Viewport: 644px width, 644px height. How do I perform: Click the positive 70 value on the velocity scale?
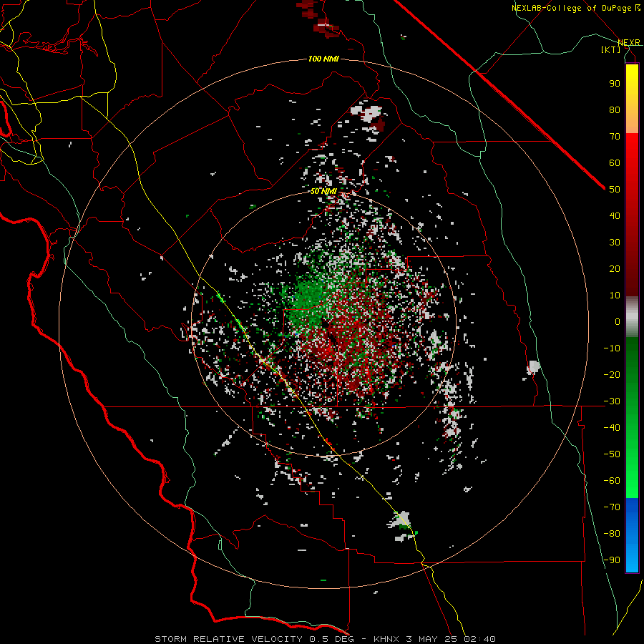tap(615, 137)
